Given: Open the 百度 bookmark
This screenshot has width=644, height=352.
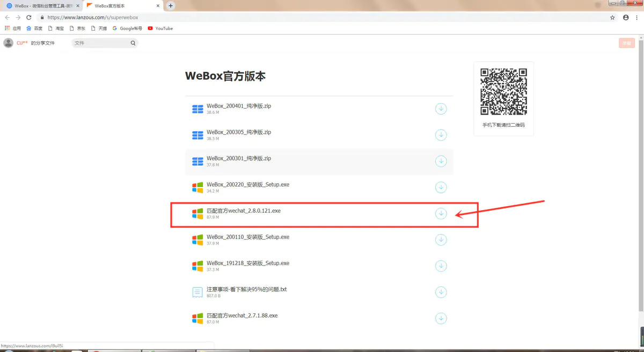Looking at the screenshot, I should click(34, 28).
